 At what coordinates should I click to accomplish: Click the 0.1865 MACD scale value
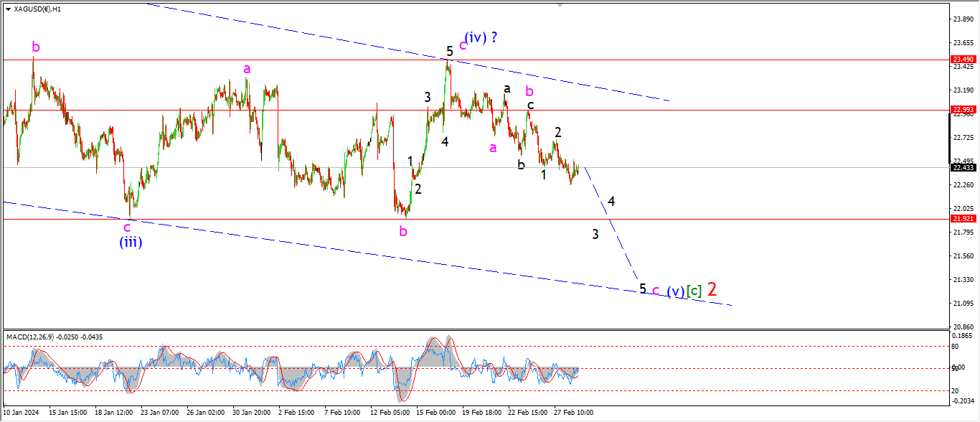962,335
